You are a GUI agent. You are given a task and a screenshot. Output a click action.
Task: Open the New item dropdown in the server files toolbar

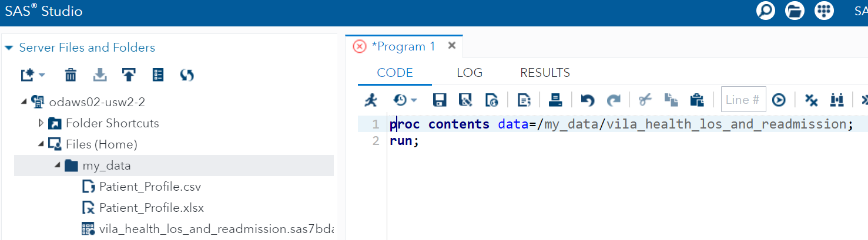(x=33, y=75)
